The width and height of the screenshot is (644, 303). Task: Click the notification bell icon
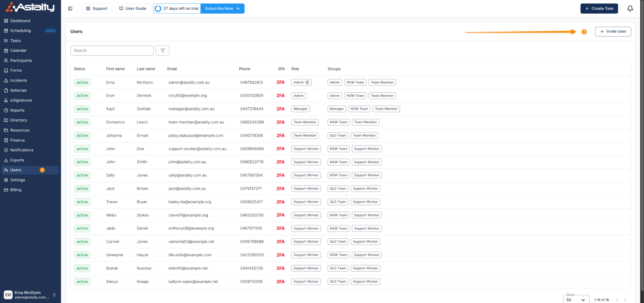point(630,9)
